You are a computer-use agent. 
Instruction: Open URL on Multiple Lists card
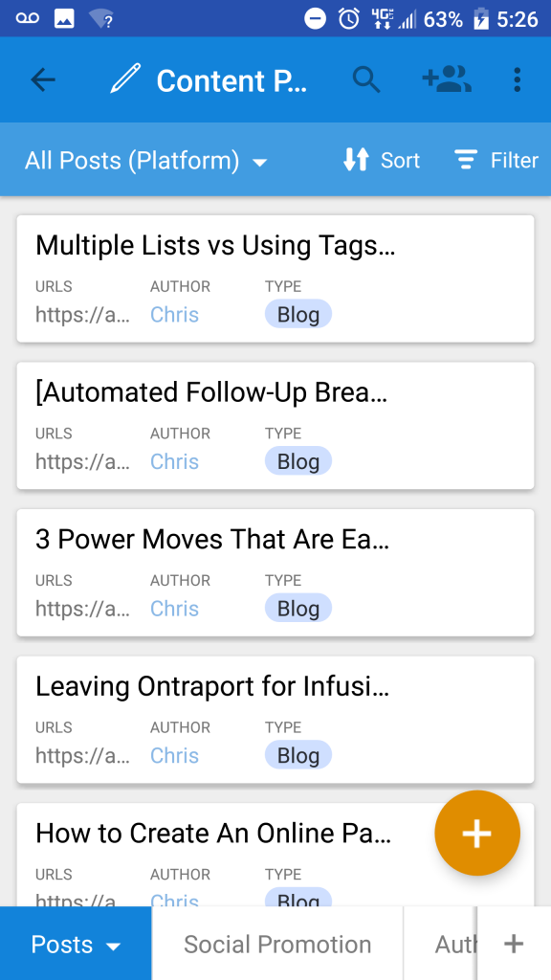point(82,314)
